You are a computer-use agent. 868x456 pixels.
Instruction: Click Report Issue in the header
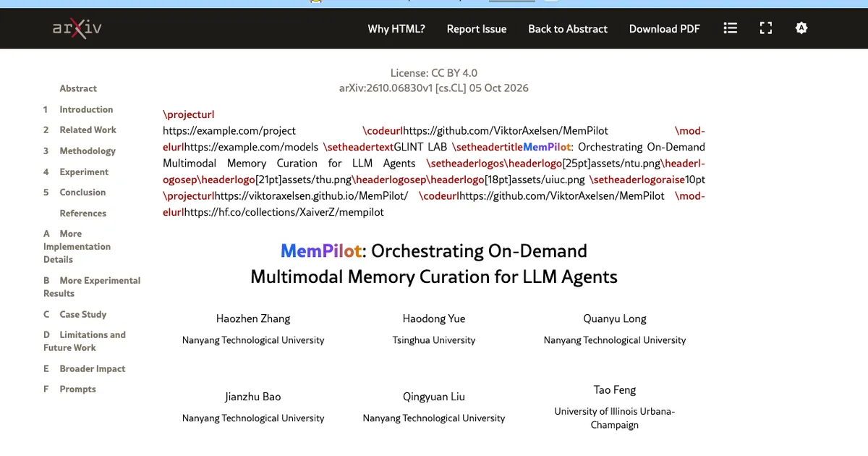pos(477,29)
